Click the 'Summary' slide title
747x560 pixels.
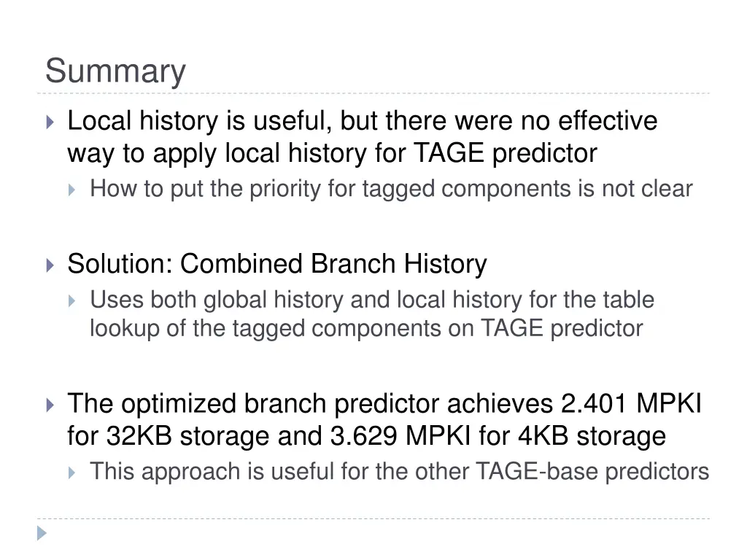pos(115,71)
